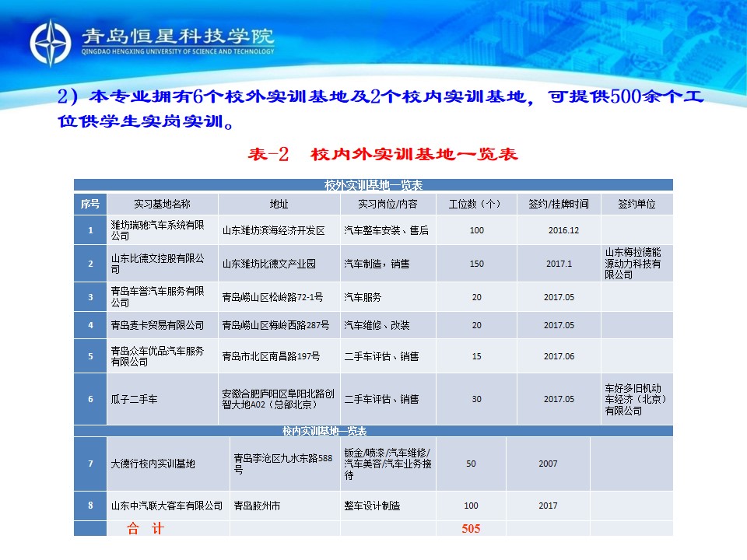Viewport: 747px width, 560px height.
Task: Select the 序号 column header
Action: [90, 204]
